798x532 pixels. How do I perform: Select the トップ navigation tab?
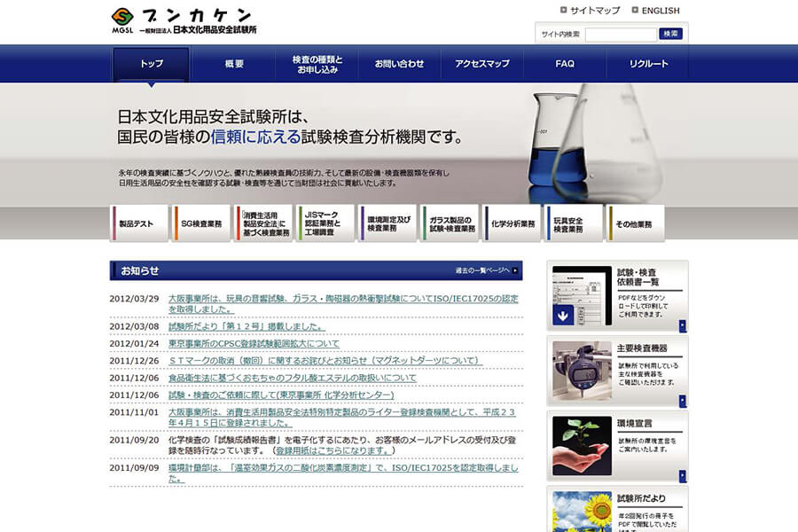pos(151,64)
